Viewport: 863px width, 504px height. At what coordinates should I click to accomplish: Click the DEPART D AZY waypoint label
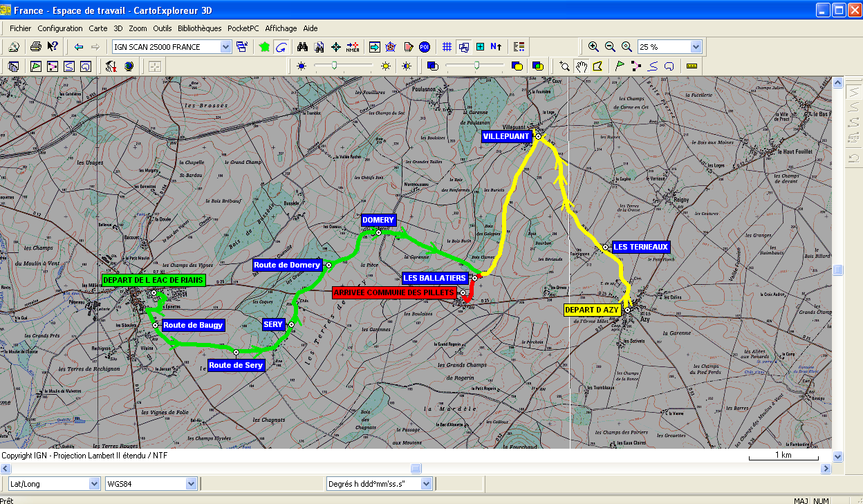pyautogui.click(x=592, y=310)
